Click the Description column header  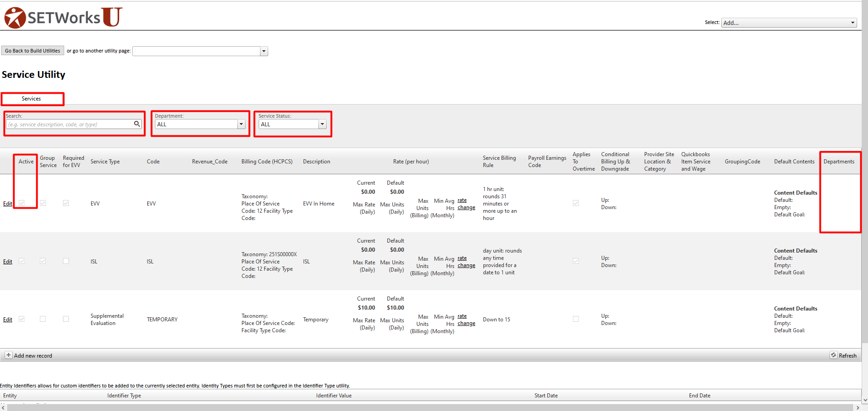[317, 162]
